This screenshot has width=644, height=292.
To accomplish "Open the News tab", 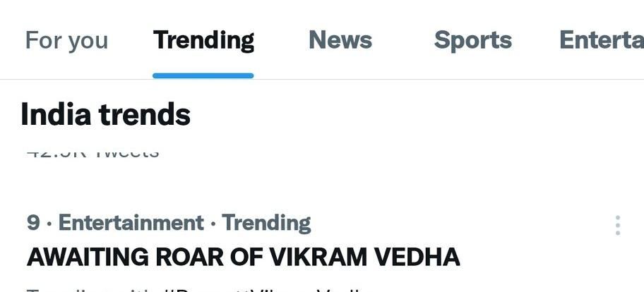I will (x=340, y=40).
